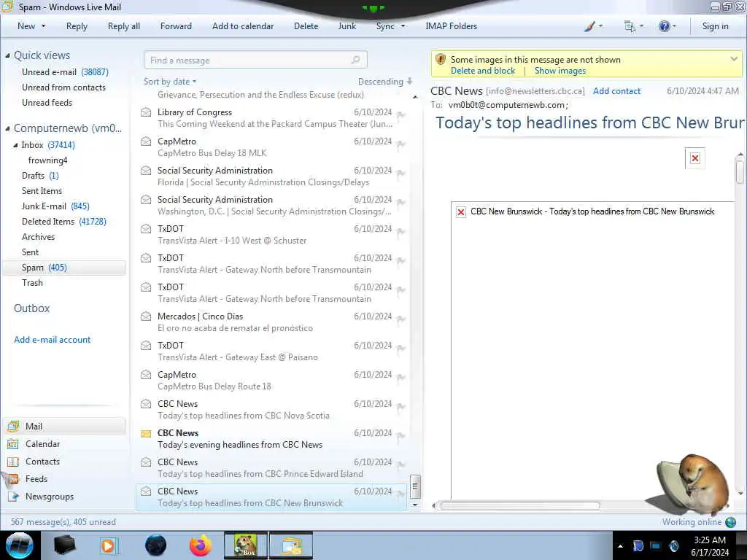747x560 pixels.
Task: Collapse the Computernewb account tree
Action: (7, 128)
